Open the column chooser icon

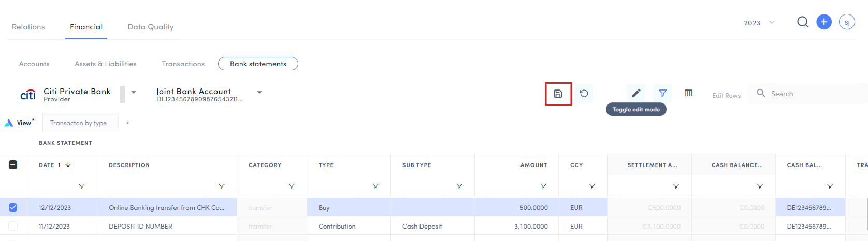[688, 93]
